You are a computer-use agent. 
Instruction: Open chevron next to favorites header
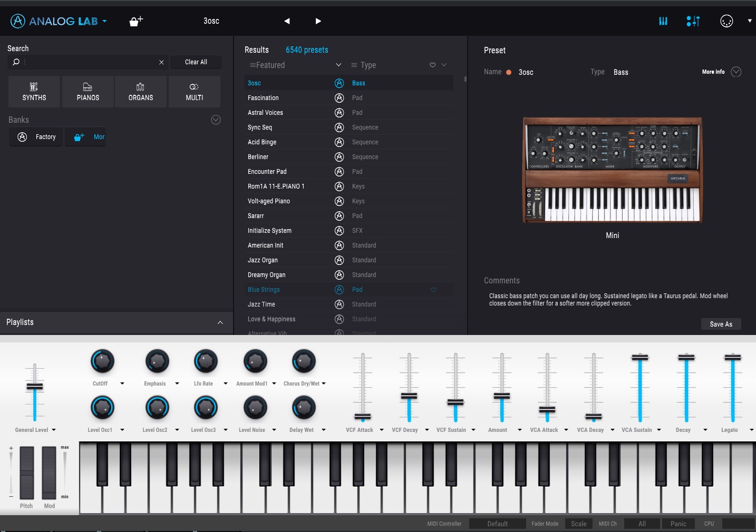pyautogui.click(x=444, y=65)
